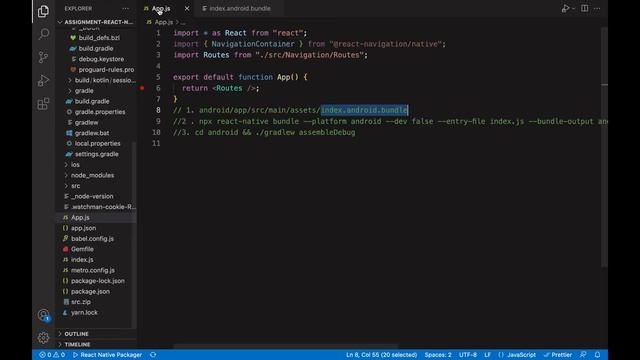
Task: Click the Prettier status item
Action: click(558, 355)
